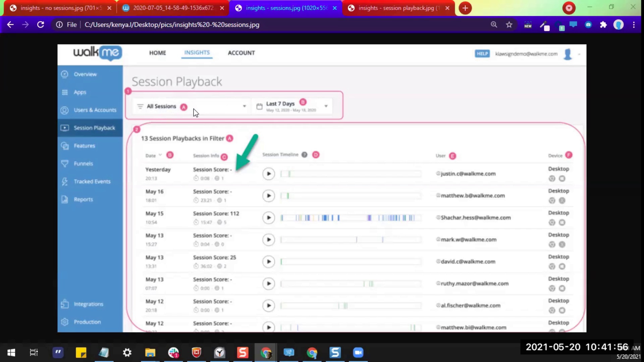Screen dimensions: 644x362
Task: Play session of Shachar.hess@walkme.com
Action: 269,218
